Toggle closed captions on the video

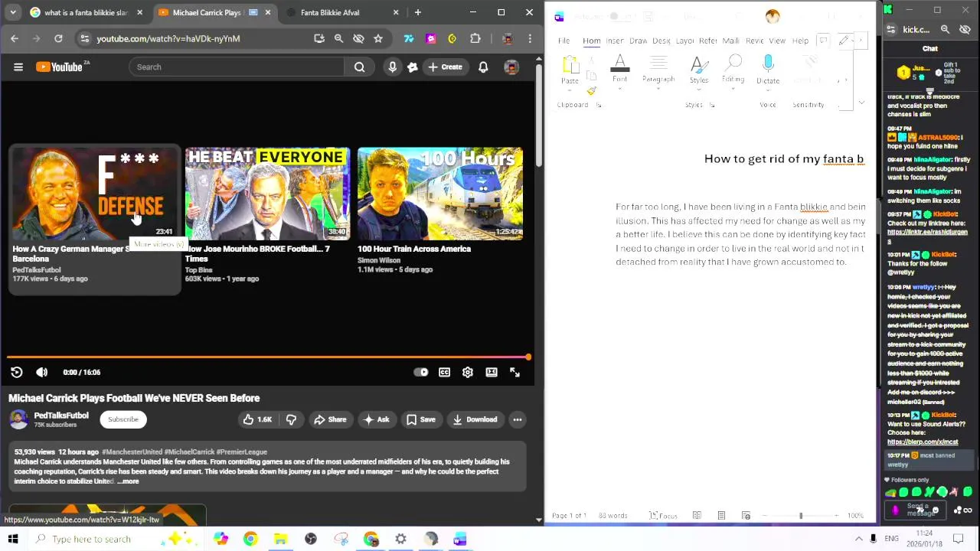tap(444, 372)
